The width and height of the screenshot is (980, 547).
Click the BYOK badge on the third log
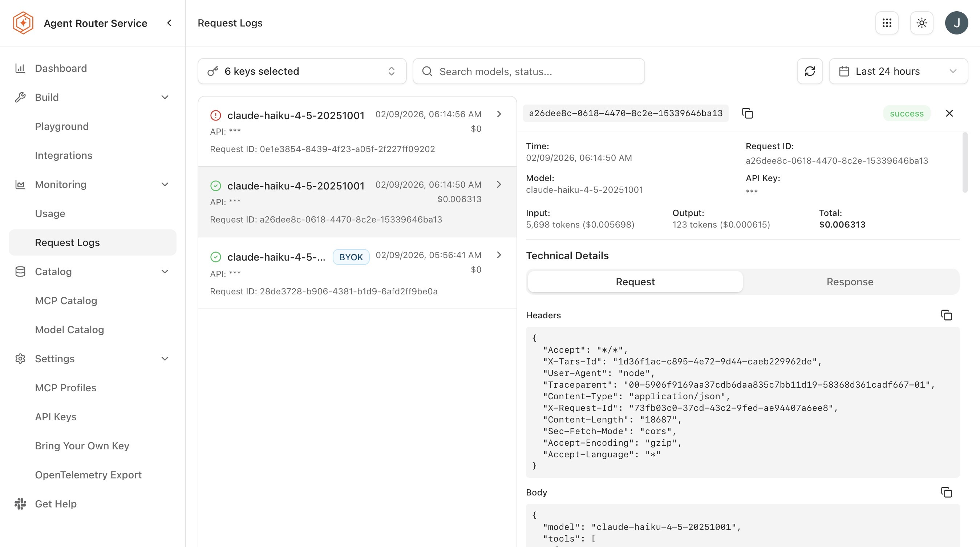[x=351, y=257]
